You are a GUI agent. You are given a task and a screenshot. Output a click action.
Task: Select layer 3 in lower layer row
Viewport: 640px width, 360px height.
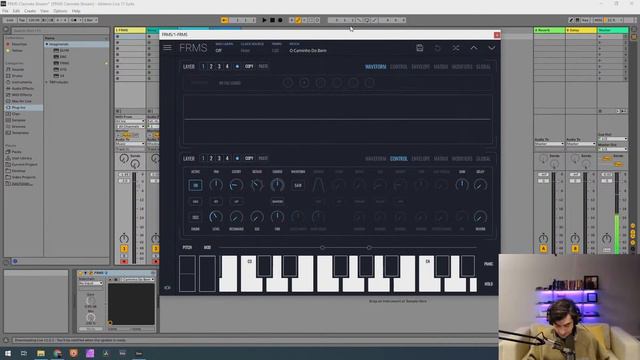(x=219, y=158)
